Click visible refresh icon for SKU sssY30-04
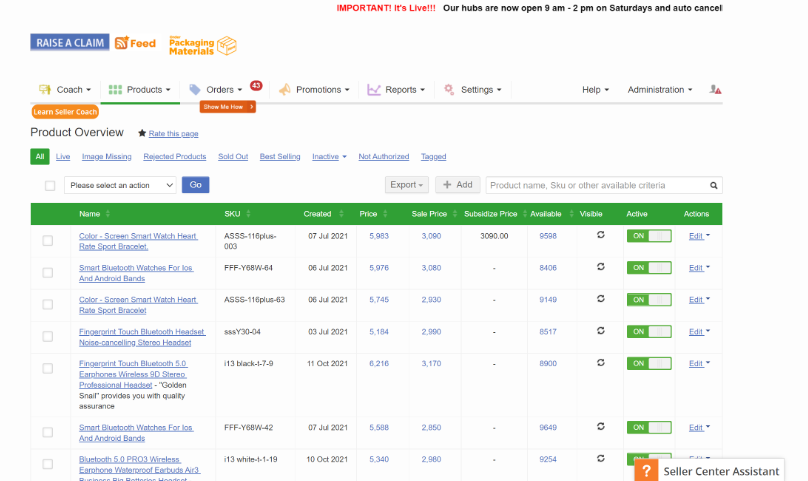This screenshot has width=808, height=481. click(600, 331)
